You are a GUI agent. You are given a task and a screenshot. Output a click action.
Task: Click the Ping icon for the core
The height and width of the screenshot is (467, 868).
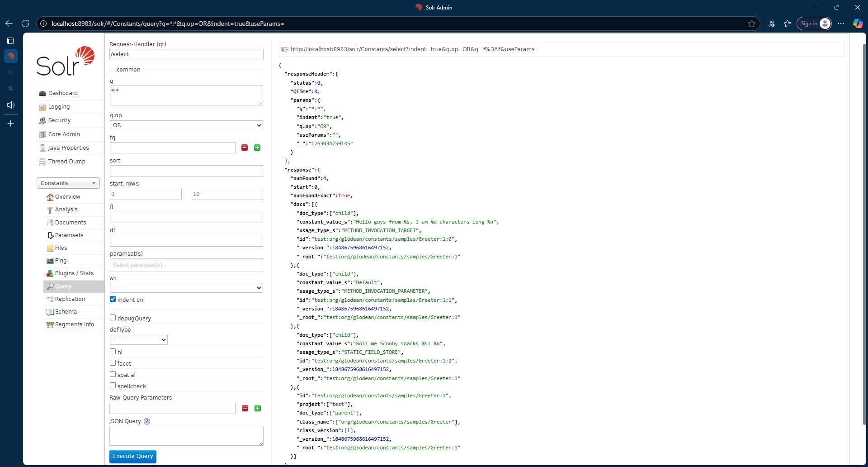(50, 261)
